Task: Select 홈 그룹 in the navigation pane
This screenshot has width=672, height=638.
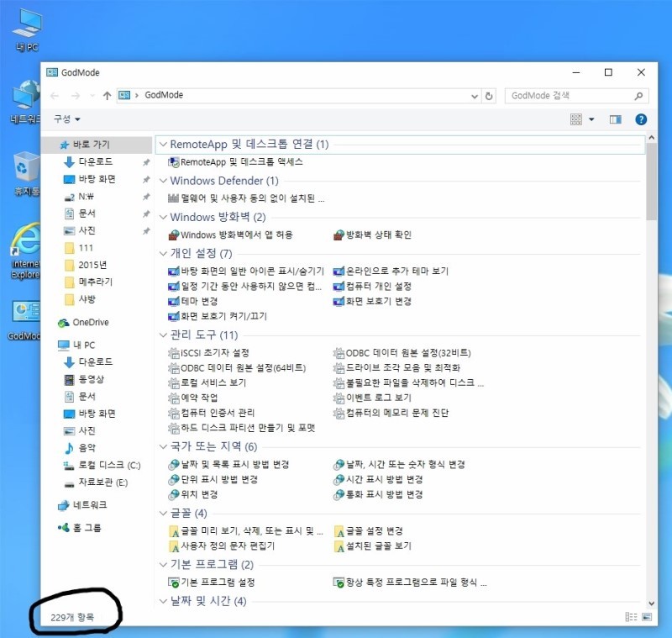Action: pyautogui.click(x=80, y=528)
